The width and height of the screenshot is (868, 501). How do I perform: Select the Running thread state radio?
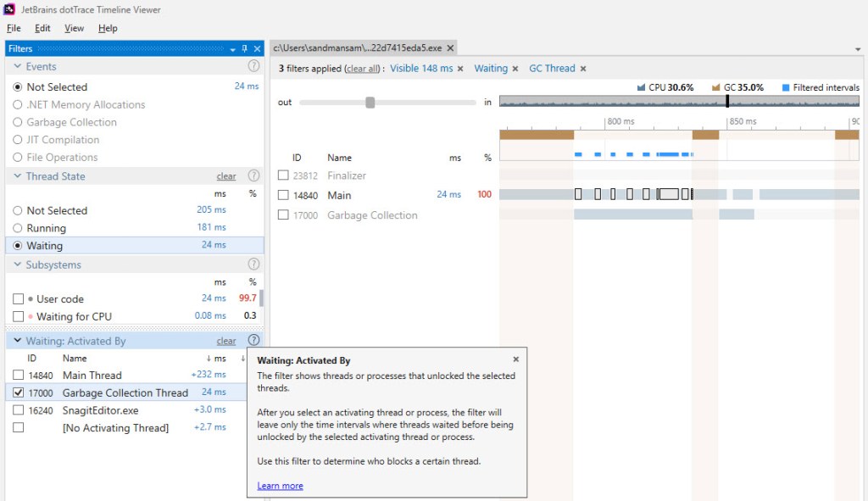18,228
